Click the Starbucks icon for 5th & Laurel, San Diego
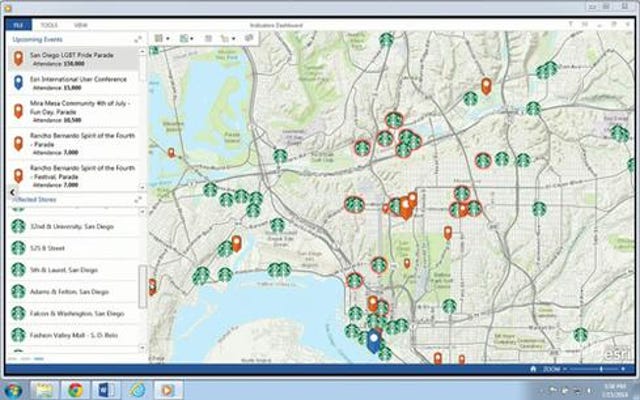The width and height of the screenshot is (640, 400). click(18, 270)
